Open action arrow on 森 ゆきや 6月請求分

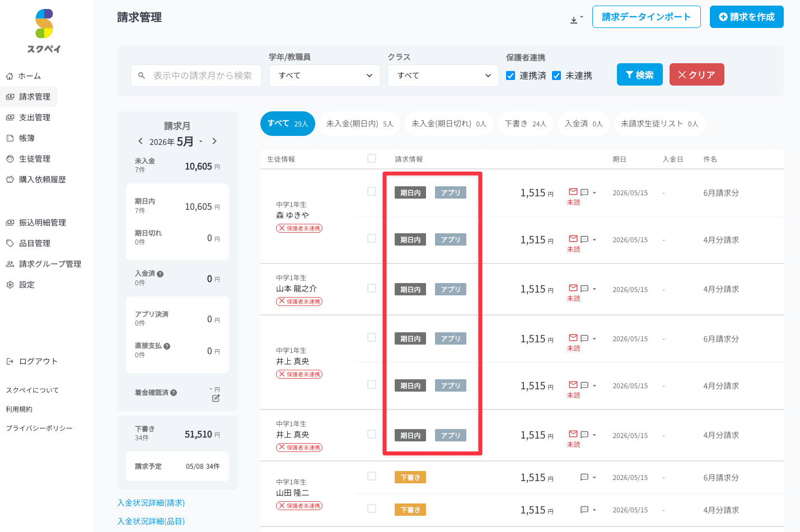pyautogui.click(x=595, y=193)
